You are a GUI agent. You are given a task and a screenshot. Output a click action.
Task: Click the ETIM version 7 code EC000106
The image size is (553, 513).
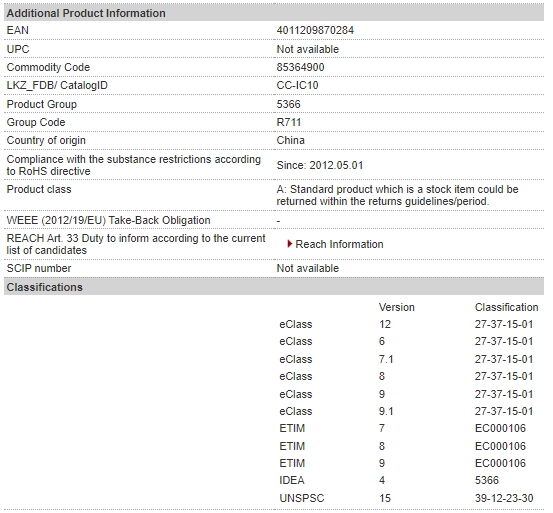[x=500, y=428]
